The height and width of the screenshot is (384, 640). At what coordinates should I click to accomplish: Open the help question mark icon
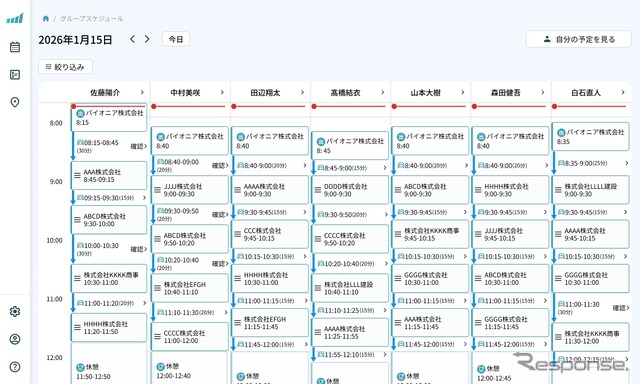pos(15,367)
